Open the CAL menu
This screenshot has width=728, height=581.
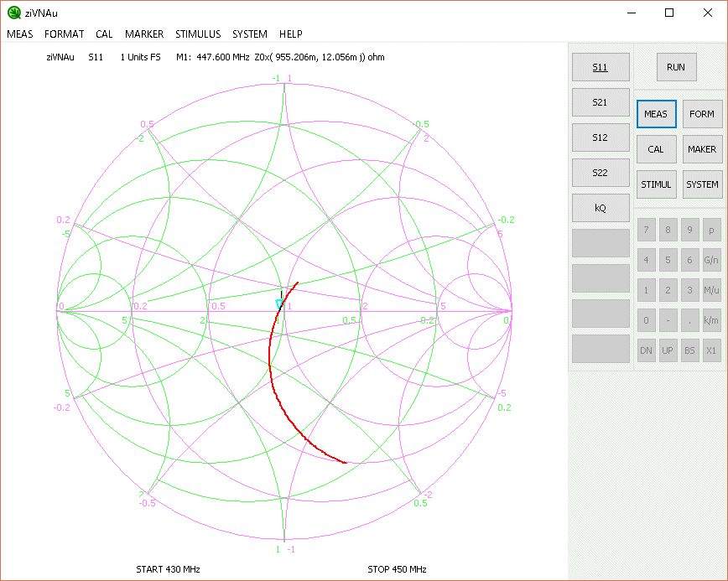pyautogui.click(x=104, y=34)
